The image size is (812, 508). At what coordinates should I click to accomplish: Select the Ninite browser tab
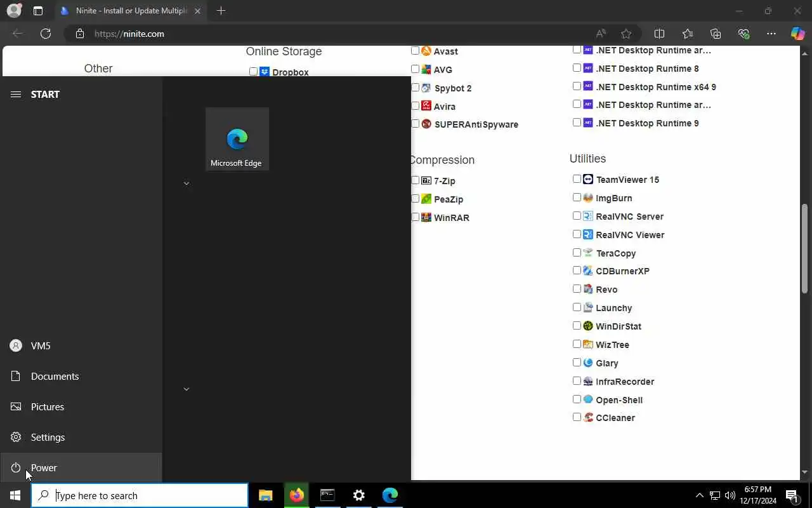tap(131, 11)
